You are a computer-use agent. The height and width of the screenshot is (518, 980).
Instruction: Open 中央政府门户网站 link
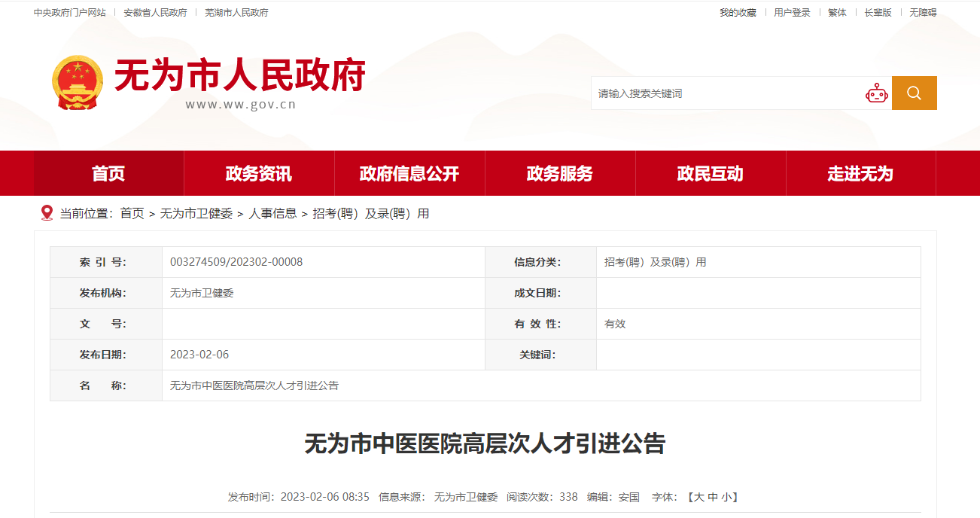70,13
